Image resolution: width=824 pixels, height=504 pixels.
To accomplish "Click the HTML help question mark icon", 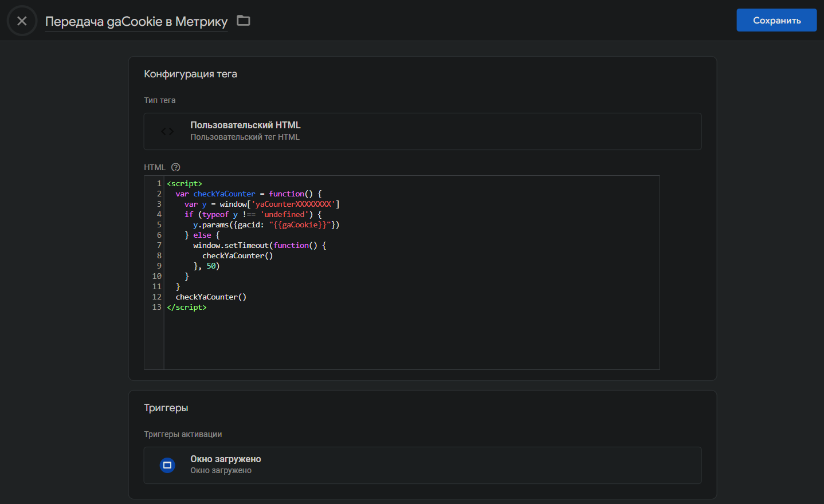I will tap(176, 167).
